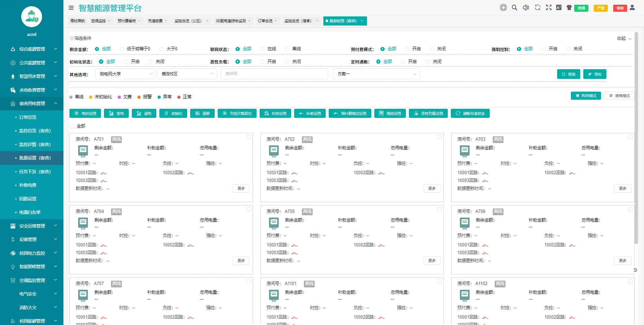
Task: Open the user profile icon
Action: click(x=632, y=8)
